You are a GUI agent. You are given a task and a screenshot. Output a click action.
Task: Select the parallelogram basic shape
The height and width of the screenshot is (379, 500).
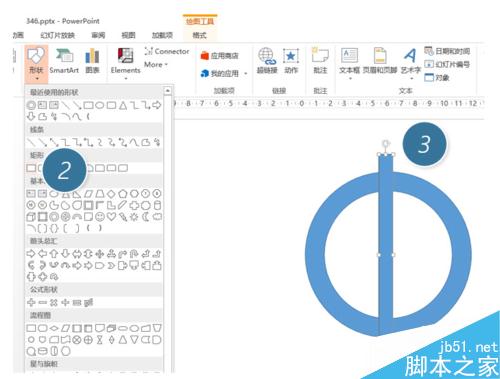click(x=88, y=194)
